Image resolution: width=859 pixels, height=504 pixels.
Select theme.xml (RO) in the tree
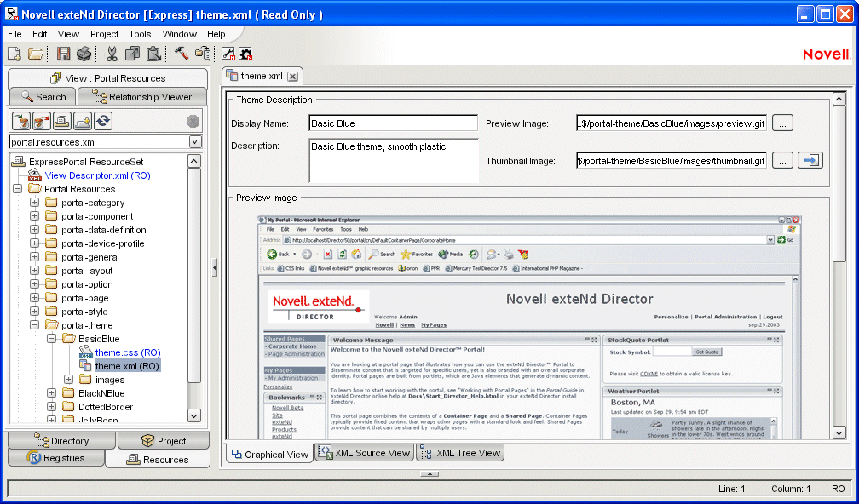click(127, 366)
